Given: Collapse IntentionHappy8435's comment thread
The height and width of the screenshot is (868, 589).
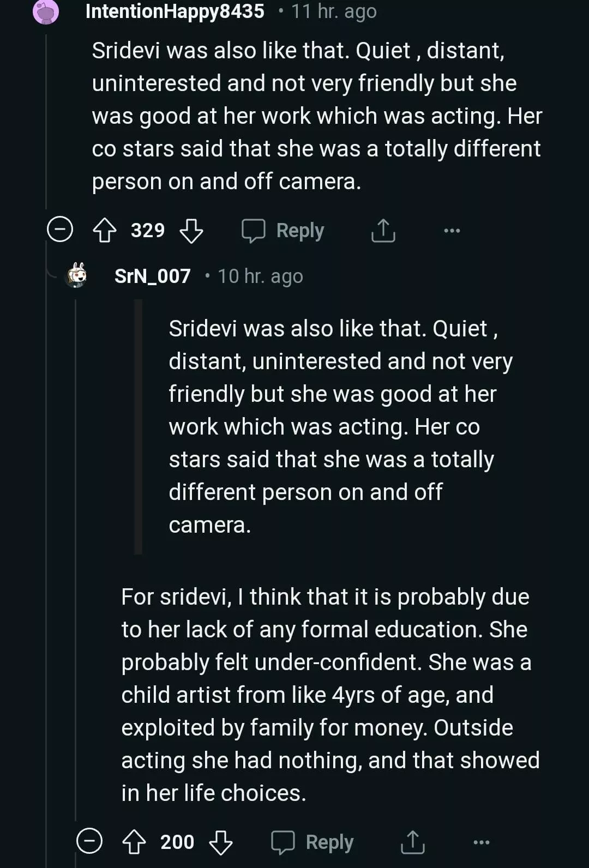Looking at the screenshot, I should 60,230.
